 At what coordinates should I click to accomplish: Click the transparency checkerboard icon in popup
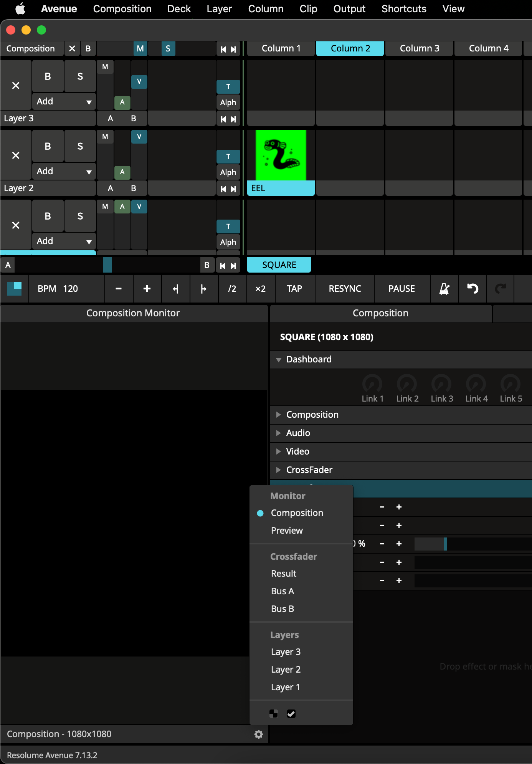tap(274, 714)
